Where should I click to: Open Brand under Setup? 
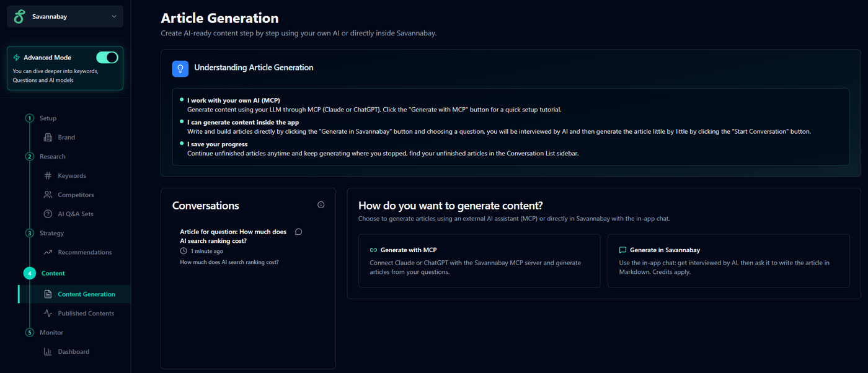(x=66, y=138)
